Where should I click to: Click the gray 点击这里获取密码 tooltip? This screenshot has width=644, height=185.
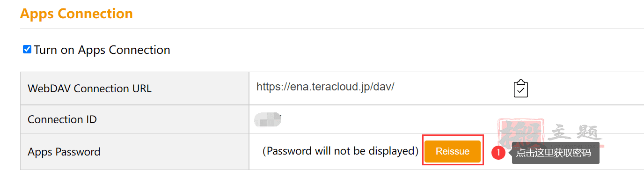(556, 153)
